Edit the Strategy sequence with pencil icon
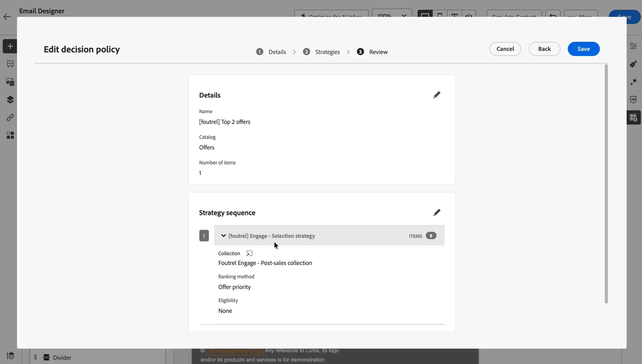The image size is (642, 364). [437, 212]
